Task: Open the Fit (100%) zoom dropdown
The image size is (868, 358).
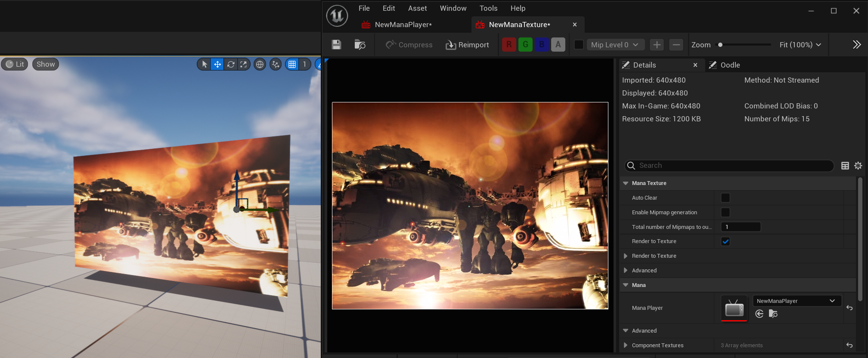Action: click(800, 45)
